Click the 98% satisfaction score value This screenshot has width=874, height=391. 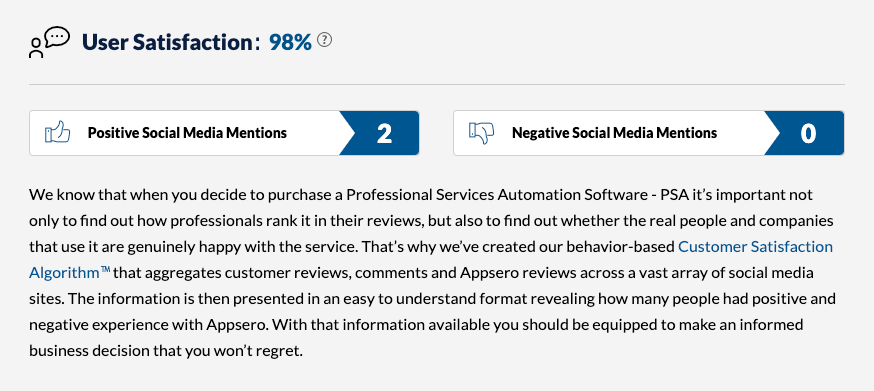(290, 42)
